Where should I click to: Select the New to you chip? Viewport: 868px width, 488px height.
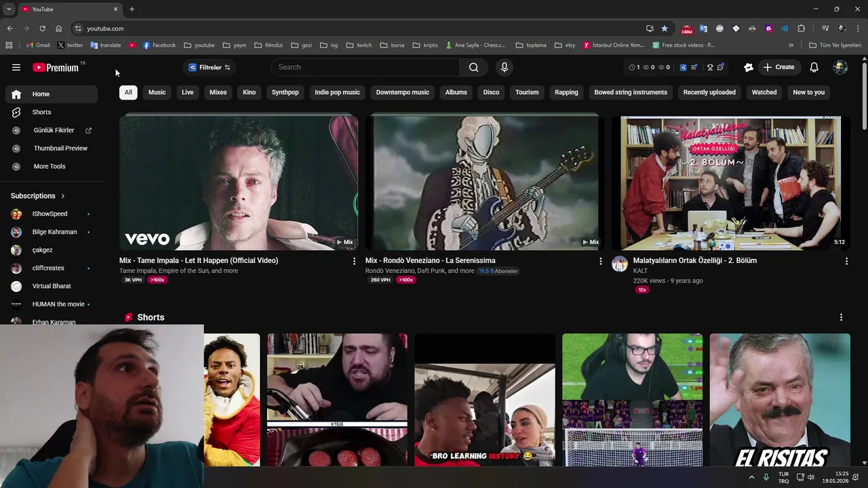pos(809,92)
